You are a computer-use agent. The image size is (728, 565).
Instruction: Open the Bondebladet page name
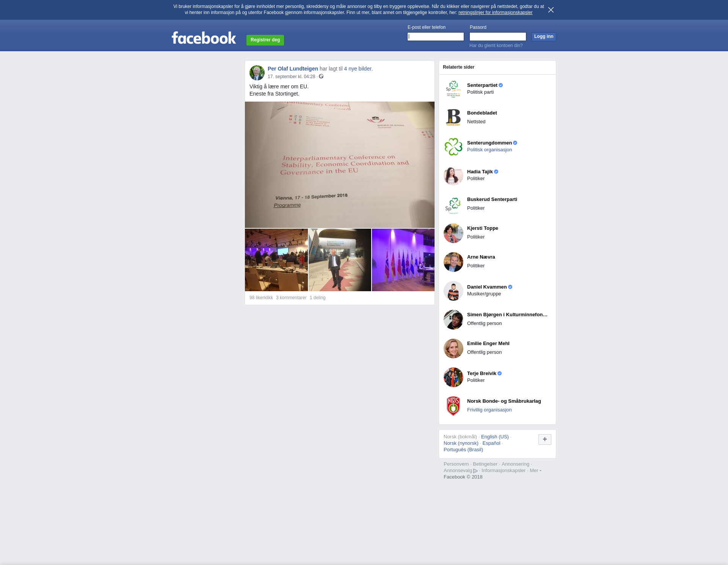tap(482, 113)
